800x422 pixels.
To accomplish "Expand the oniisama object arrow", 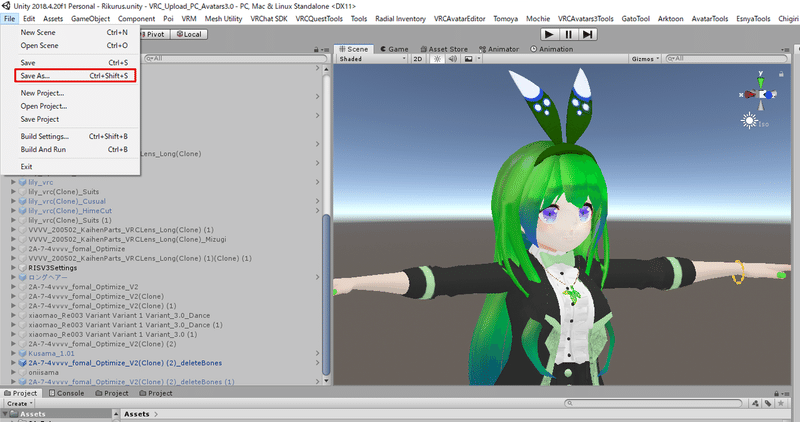I will point(13,372).
